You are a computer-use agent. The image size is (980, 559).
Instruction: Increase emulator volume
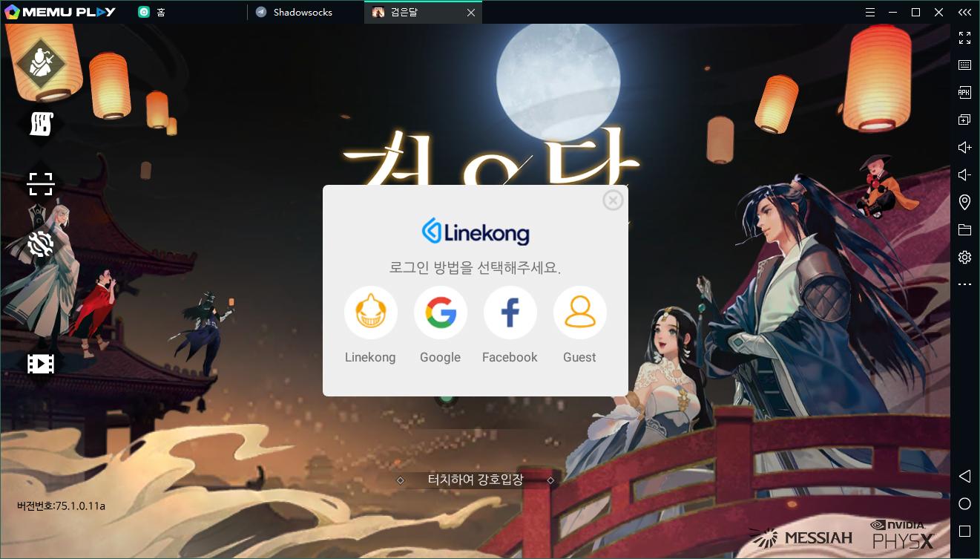tap(964, 147)
